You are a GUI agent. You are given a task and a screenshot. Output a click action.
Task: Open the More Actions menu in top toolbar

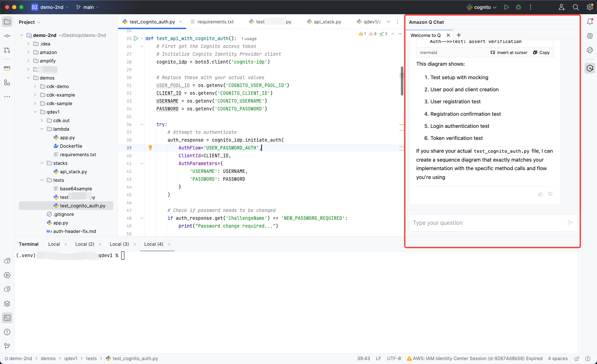(x=531, y=7)
